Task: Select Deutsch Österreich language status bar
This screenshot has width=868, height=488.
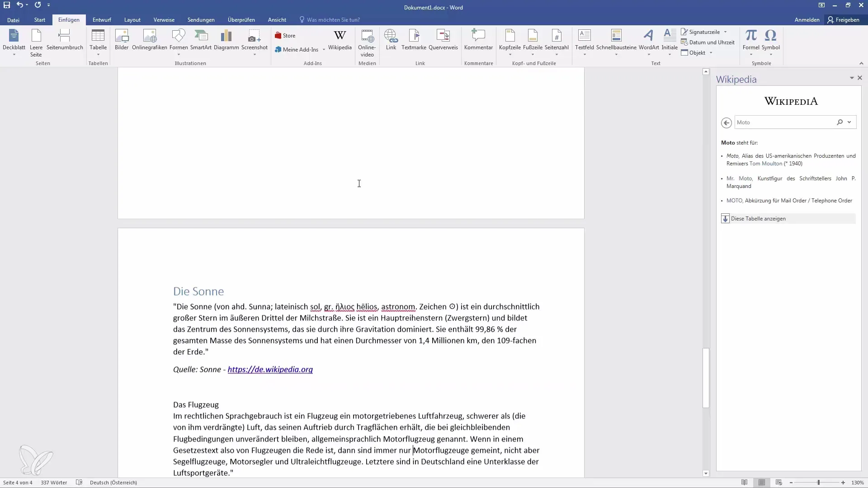Action: tap(113, 482)
